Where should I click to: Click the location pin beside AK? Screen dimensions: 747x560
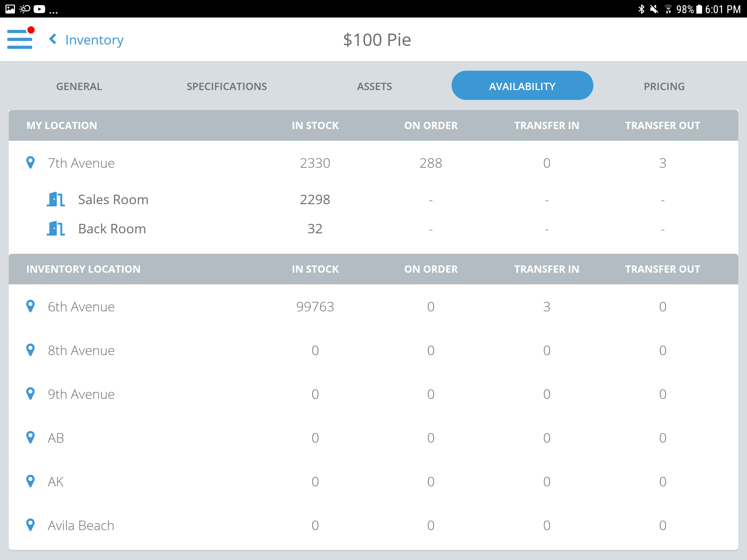point(31,481)
